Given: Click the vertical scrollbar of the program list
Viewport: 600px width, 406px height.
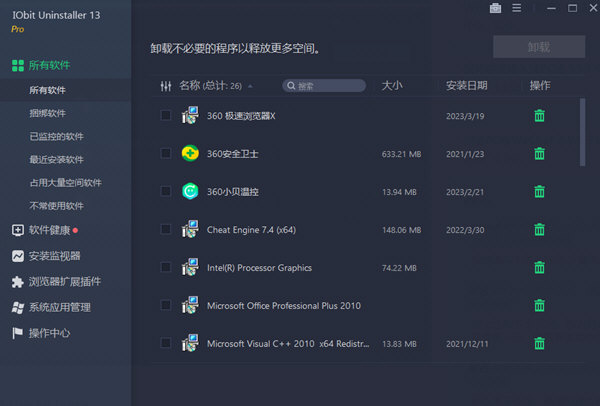Looking at the screenshot, I should point(583,130).
